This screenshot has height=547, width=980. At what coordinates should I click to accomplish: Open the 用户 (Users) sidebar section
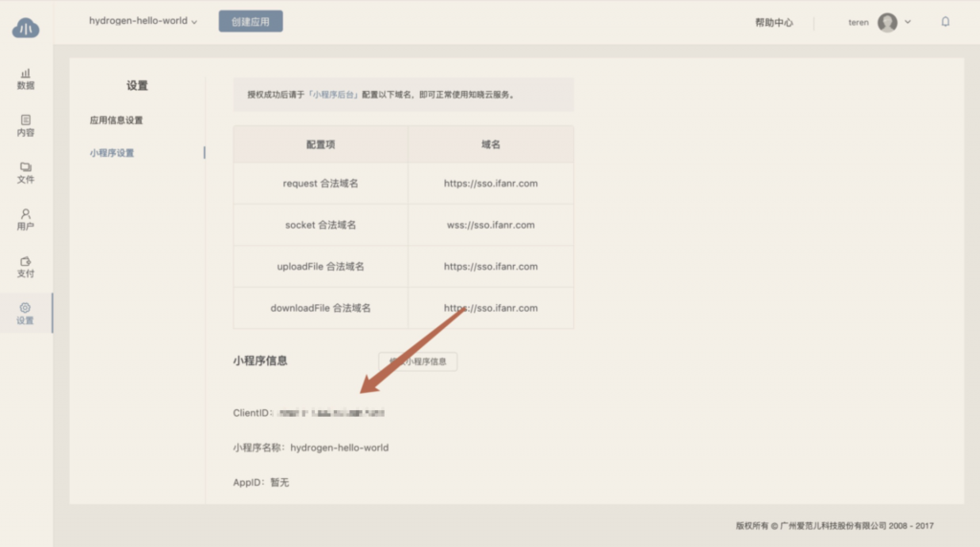[x=26, y=219]
